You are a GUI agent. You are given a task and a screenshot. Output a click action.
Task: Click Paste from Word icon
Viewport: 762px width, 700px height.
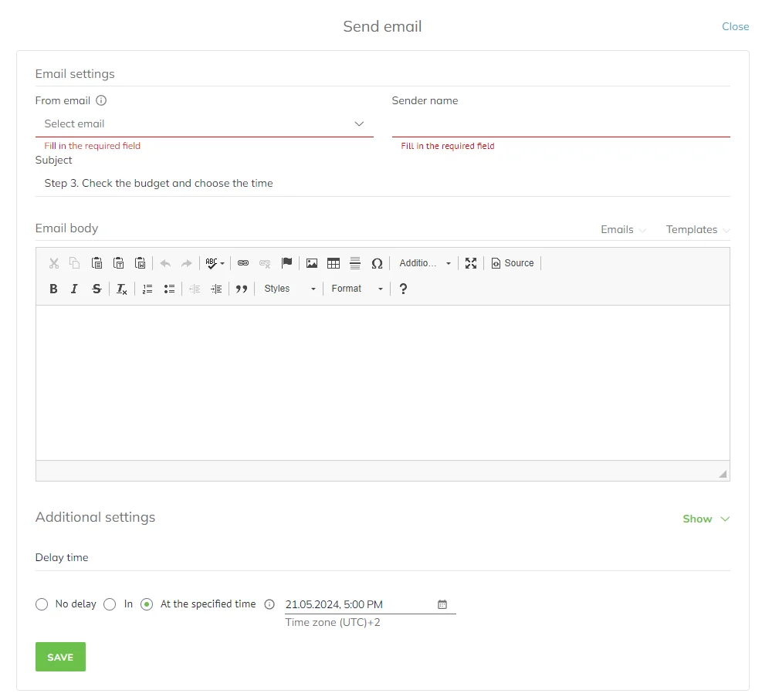click(x=141, y=263)
